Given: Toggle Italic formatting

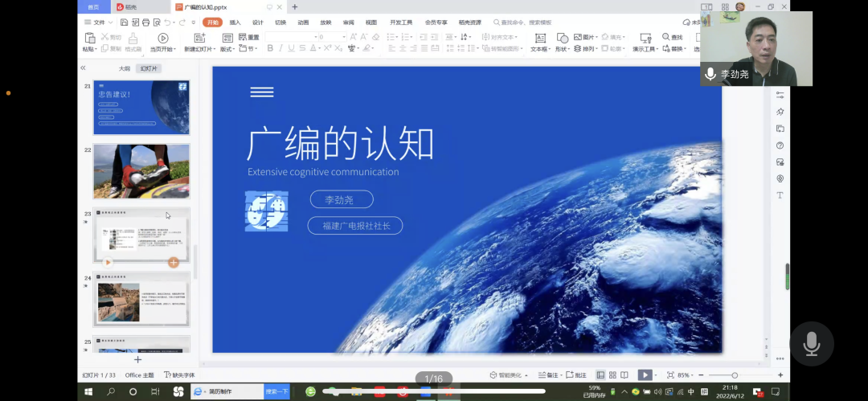Looking at the screenshot, I should (x=280, y=49).
